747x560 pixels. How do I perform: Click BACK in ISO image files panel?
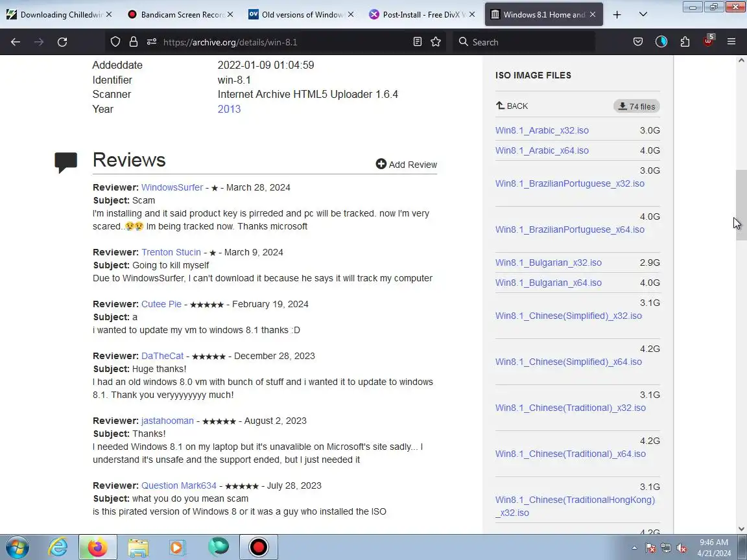512,106
